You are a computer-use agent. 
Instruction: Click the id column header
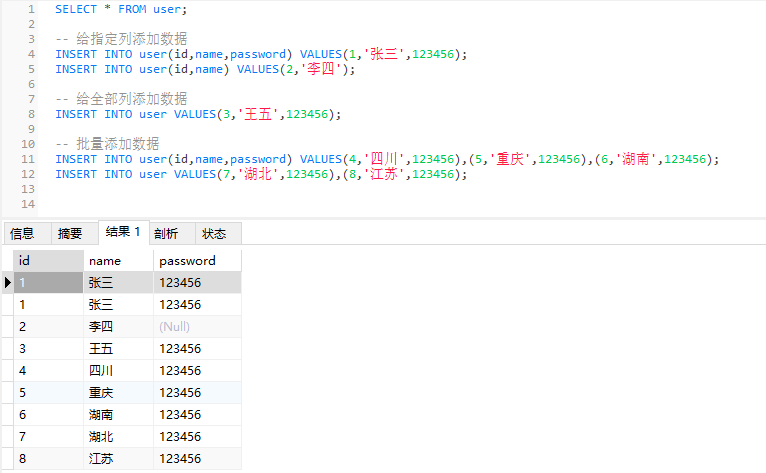pyautogui.click(x=48, y=260)
